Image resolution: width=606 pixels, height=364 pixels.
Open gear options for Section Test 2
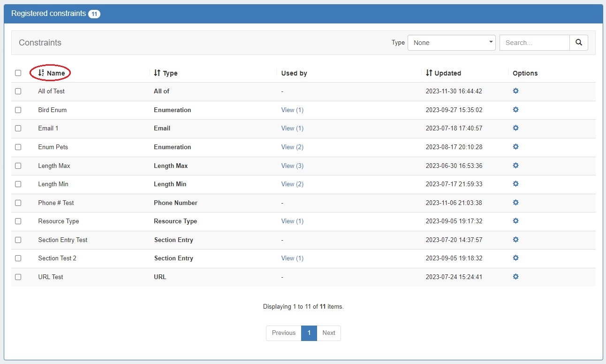(x=515, y=258)
